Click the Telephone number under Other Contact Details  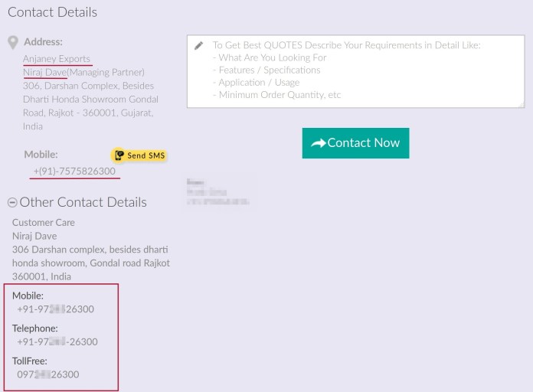pos(57,341)
